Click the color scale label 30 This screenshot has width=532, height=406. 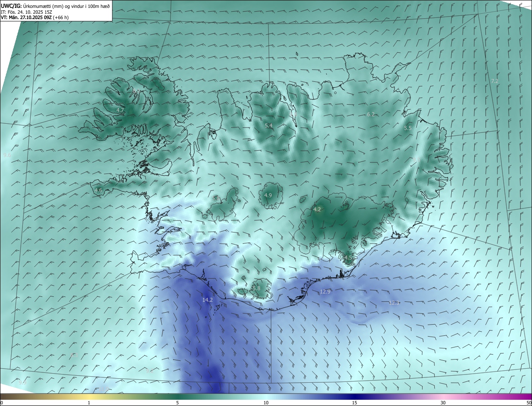click(443, 403)
